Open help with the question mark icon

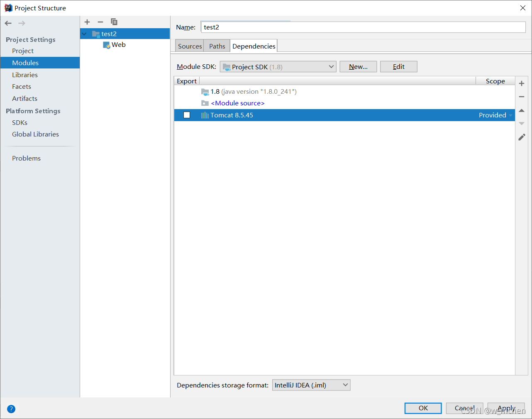(x=11, y=409)
